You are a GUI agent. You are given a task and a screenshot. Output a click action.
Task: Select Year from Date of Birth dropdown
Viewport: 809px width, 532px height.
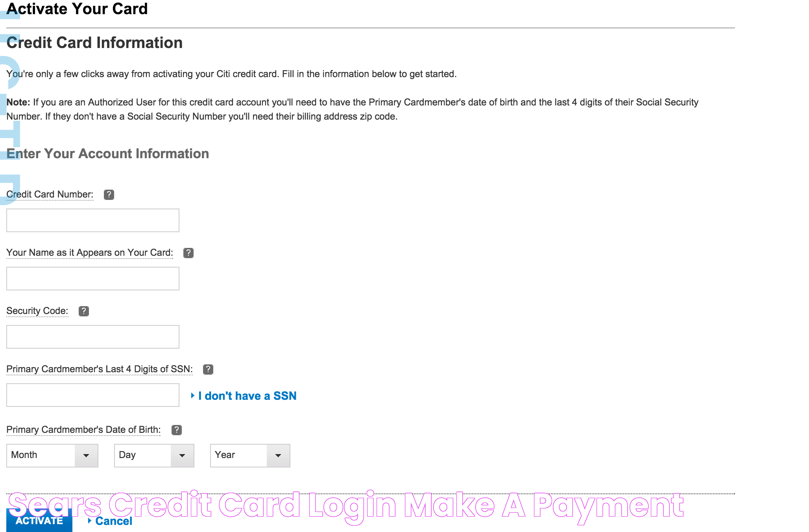coord(249,454)
